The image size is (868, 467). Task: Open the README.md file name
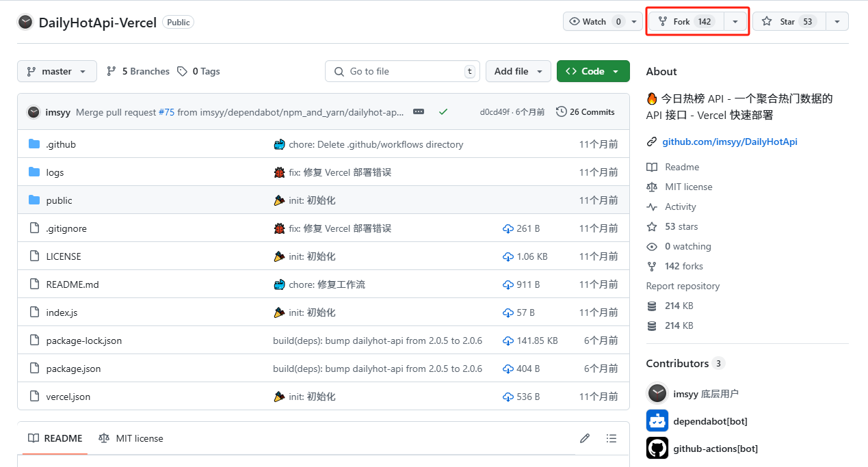click(x=73, y=284)
